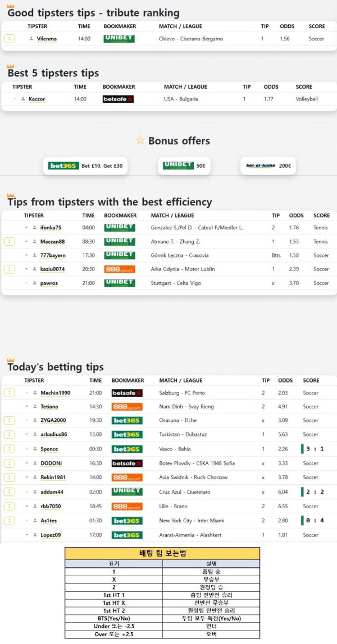The width and height of the screenshot is (337, 644).
Task: Click the bet365 logo in Spence's row
Action: tap(126, 449)
